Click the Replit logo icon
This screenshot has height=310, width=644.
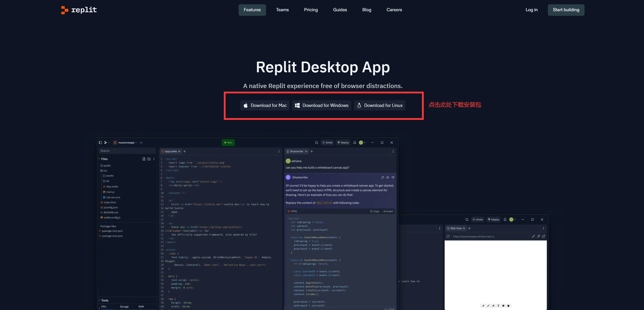tap(65, 10)
